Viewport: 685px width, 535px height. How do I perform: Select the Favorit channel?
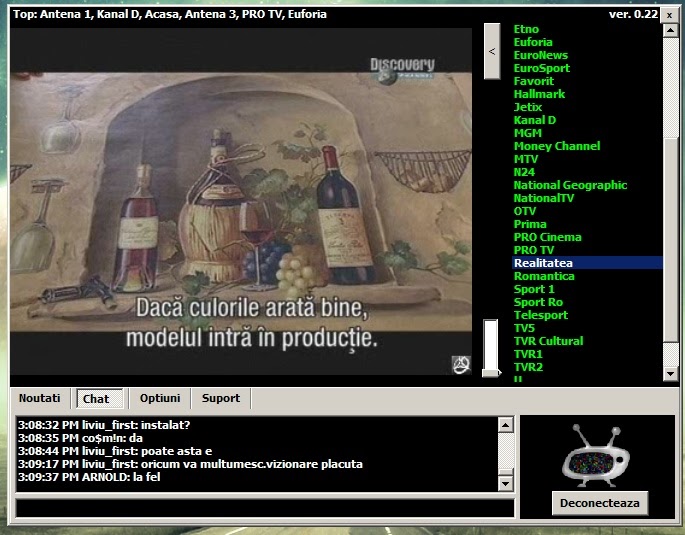[534, 81]
